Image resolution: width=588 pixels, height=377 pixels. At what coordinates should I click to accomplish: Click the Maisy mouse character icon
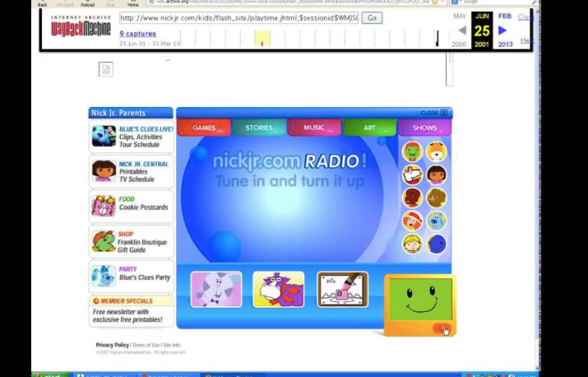tap(412, 175)
